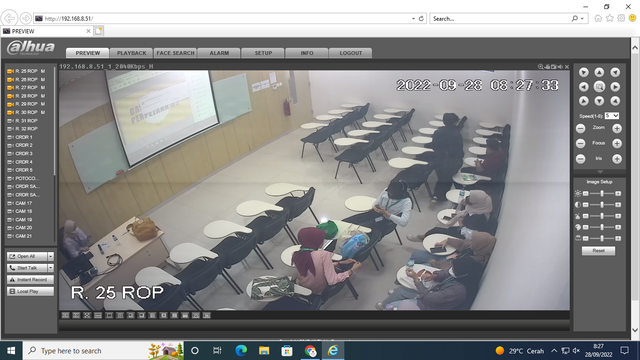
Task: Open Google Chrome from taskbar
Action: (310, 351)
